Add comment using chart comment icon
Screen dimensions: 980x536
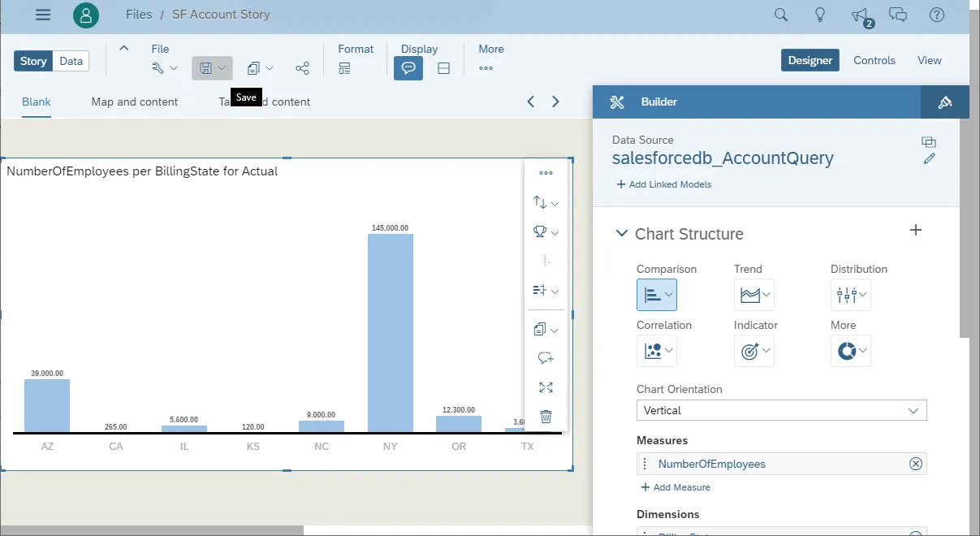tap(546, 358)
